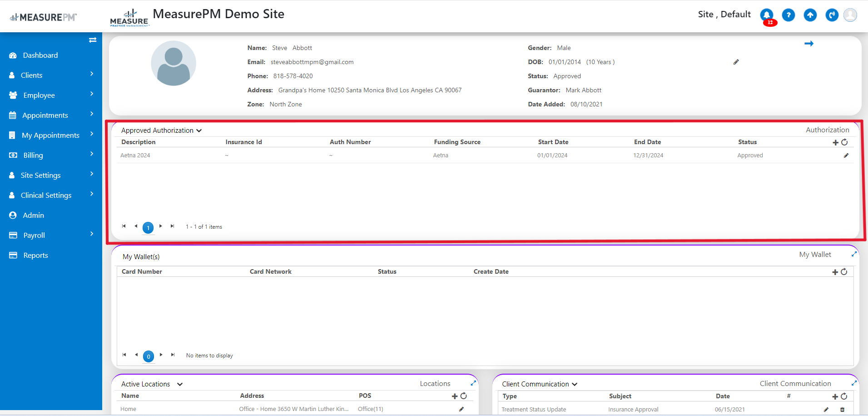Add a new location with plus icon
The height and width of the screenshot is (416, 868).
click(455, 396)
